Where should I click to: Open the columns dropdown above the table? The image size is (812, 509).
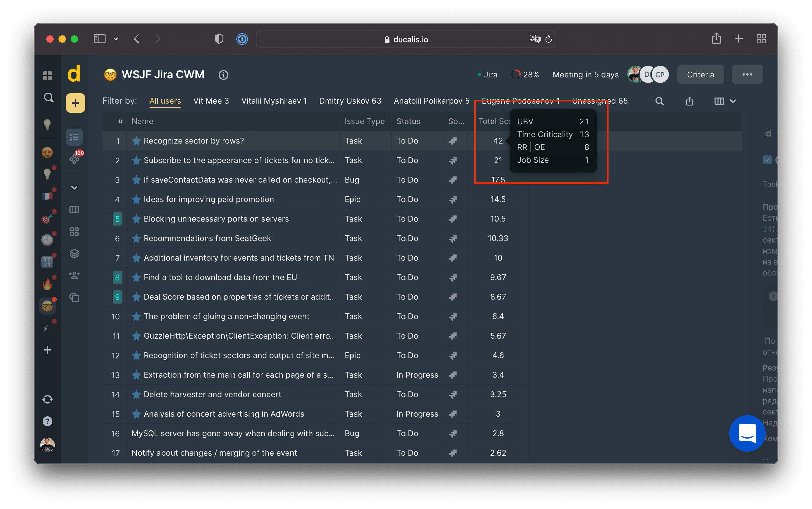point(725,101)
